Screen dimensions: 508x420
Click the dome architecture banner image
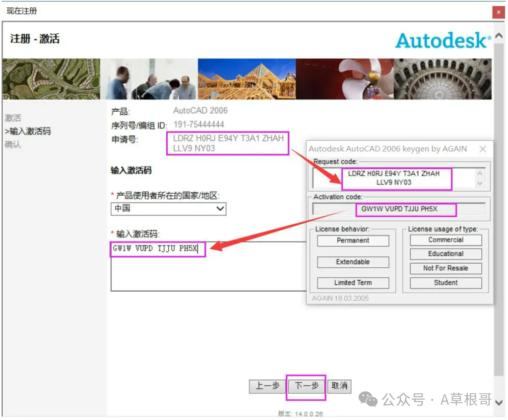click(x=443, y=79)
